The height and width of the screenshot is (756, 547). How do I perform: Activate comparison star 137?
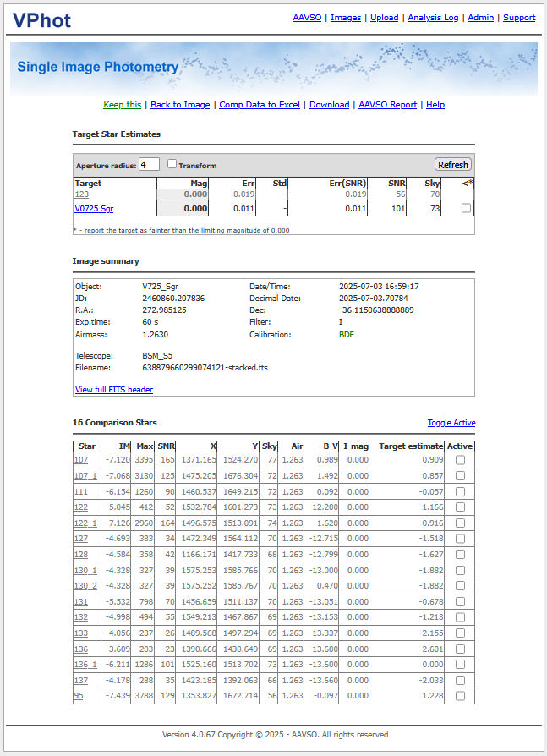[x=460, y=680]
